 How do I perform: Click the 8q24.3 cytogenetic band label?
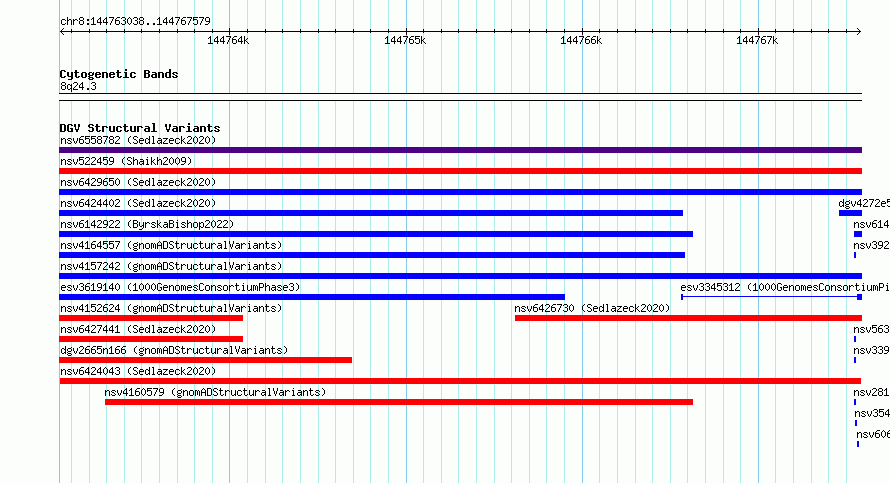coord(78,86)
